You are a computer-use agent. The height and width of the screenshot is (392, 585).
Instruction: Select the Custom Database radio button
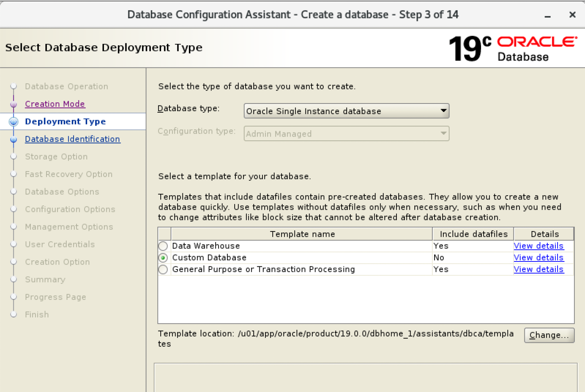pos(163,258)
